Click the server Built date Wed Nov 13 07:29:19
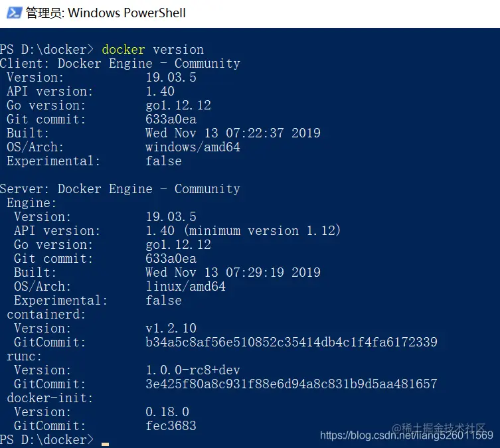 233,272
